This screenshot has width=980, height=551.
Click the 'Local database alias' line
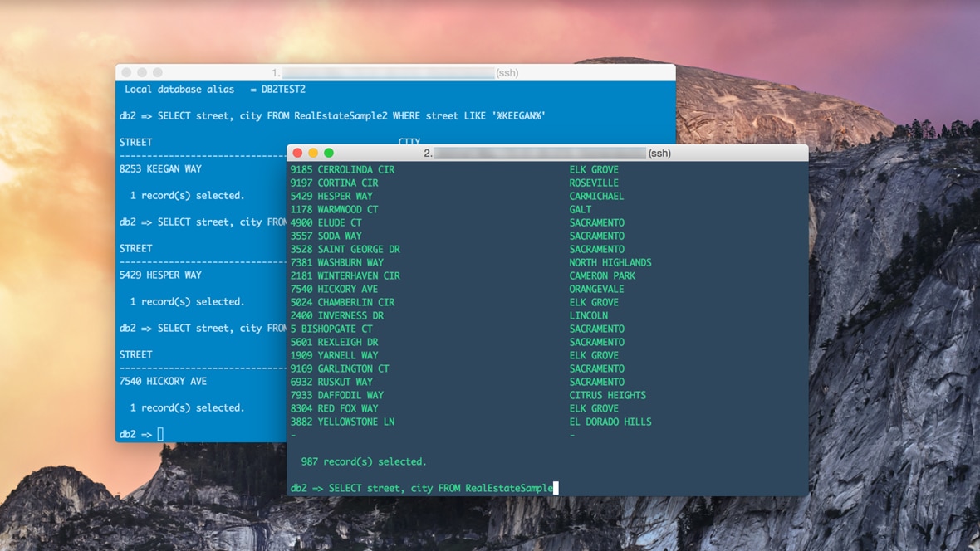click(x=215, y=89)
